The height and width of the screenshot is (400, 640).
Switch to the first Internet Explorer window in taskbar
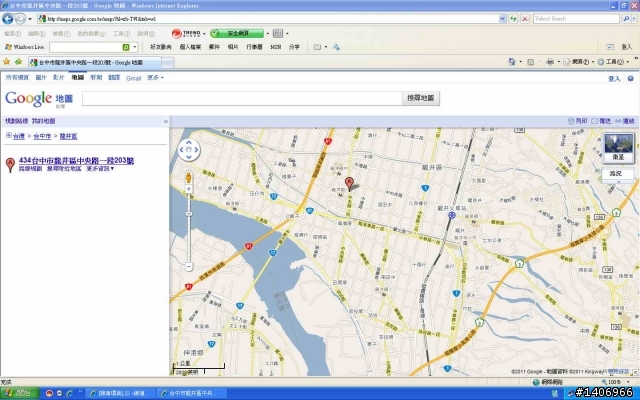pos(122,393)
